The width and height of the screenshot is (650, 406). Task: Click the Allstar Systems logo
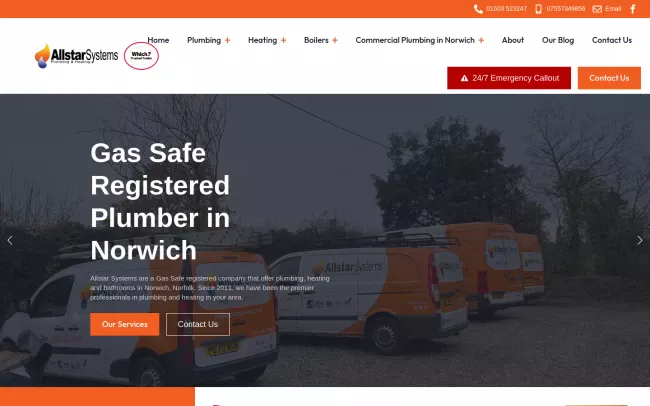[76, 56]
